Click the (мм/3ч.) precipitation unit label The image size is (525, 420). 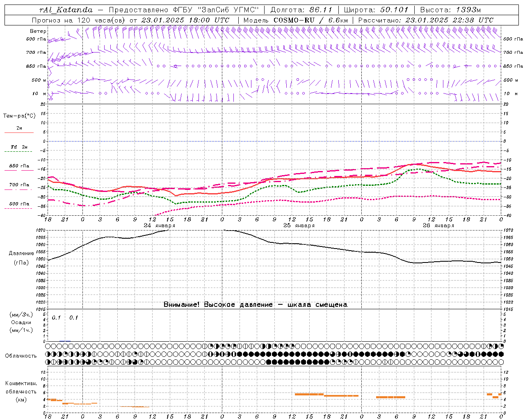click(21, 315)
